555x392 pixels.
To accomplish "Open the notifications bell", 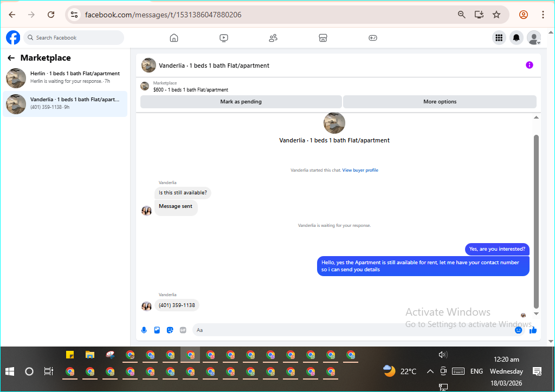I will (x=517, y=37).
